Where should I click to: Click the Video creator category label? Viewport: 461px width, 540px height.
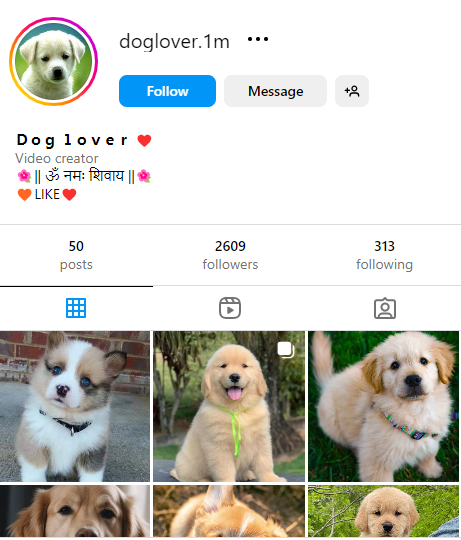[x=57, y=158]
